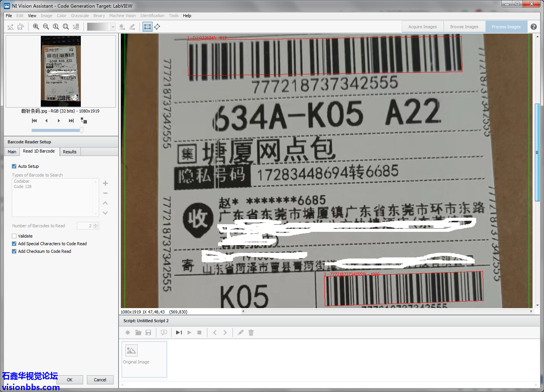Switch to the Results tab
The width and height of the screenshot is (544, 392).
(x=69, y=152)
